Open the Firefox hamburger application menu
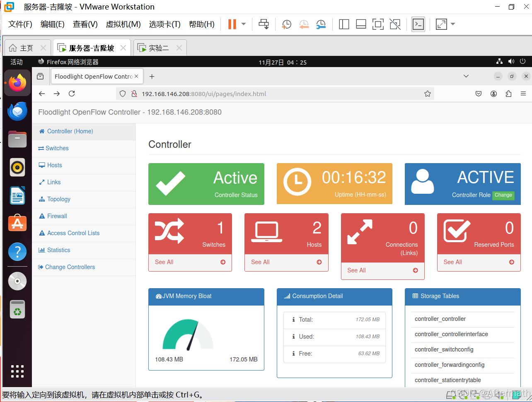Viewport: 532px width, 402px height. click(523, 94)
